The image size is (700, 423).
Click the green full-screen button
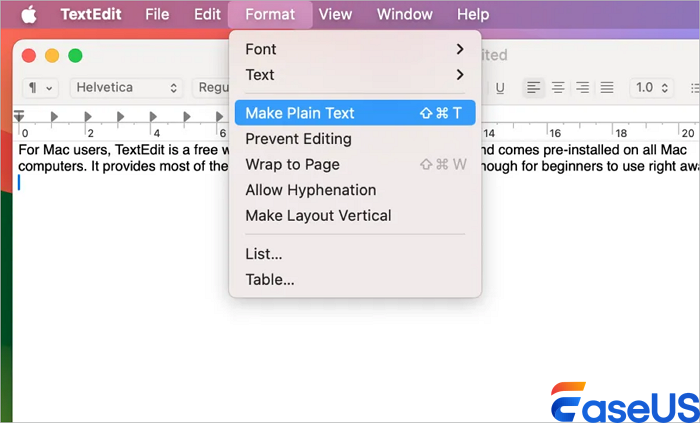coord(75,56)
